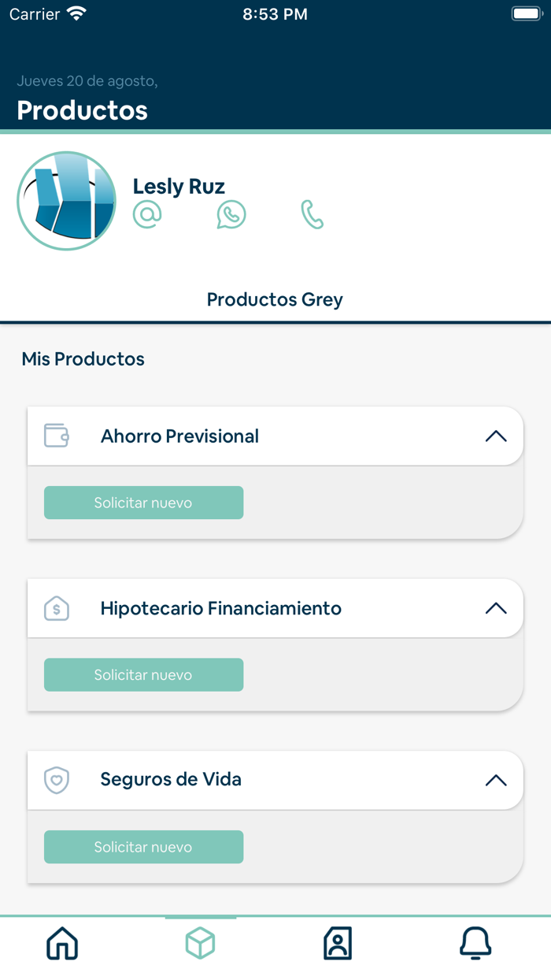Open the contacts tab icon
The width and height of the screenshot is (551, 980).
click(338, 943)
